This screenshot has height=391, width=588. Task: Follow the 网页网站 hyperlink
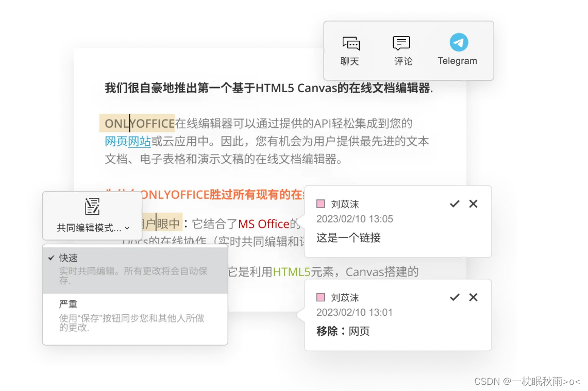(127, 141)
